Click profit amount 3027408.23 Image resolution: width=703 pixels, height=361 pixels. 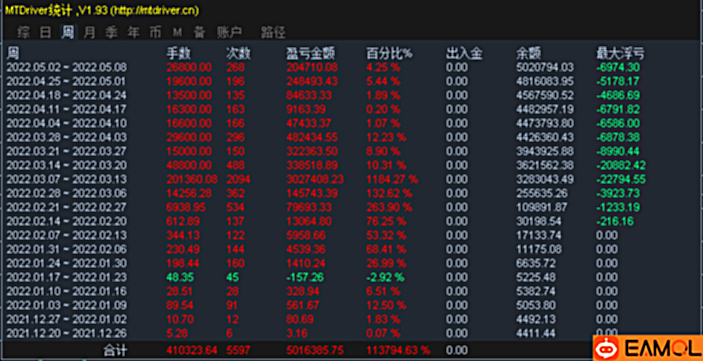[315, 179]
